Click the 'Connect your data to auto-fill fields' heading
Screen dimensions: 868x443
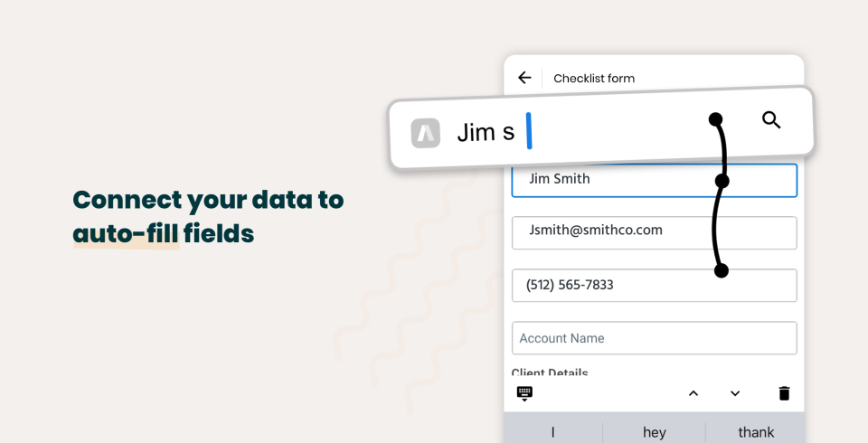click(208, 216)
